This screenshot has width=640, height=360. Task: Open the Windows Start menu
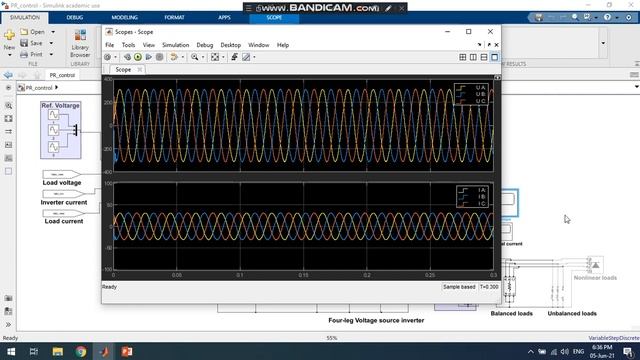pos(11,351)
